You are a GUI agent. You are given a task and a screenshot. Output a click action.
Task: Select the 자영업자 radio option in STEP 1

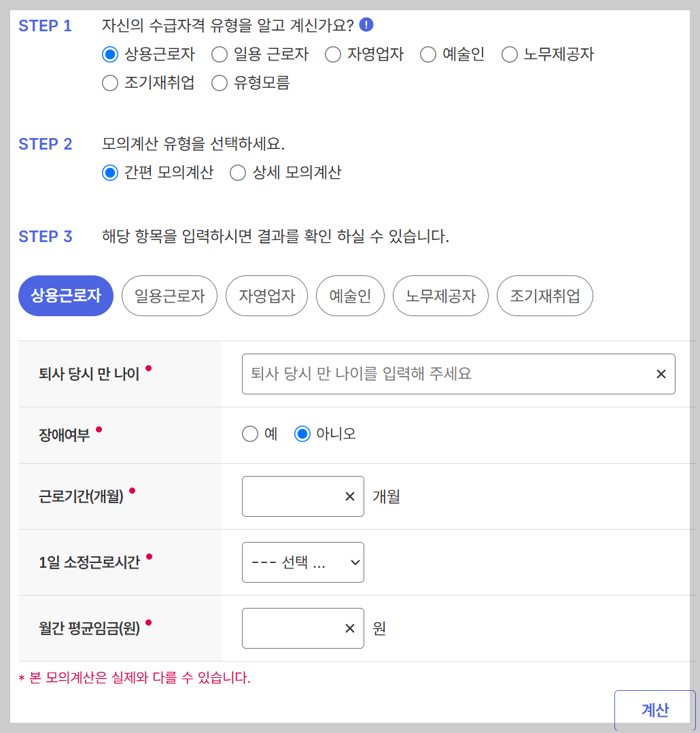(332, 55)
